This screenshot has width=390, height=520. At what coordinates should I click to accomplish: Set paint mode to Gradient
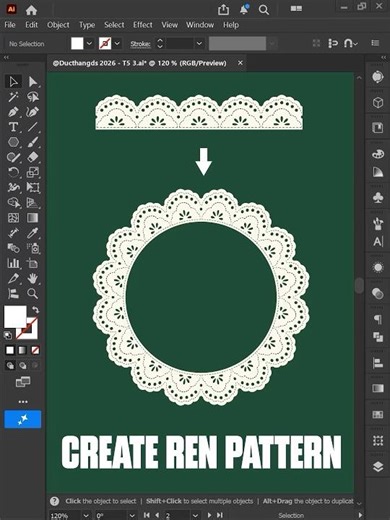point(22,350)
